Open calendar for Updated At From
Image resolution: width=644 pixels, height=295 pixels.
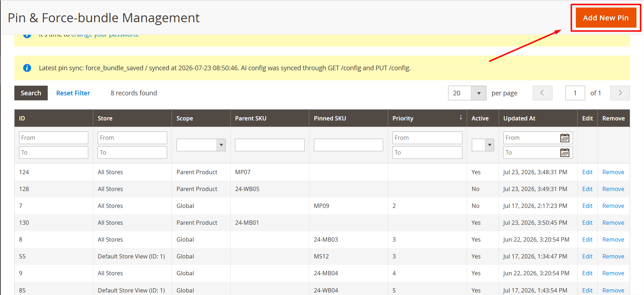pyautogui.click(x=565, y=138)
